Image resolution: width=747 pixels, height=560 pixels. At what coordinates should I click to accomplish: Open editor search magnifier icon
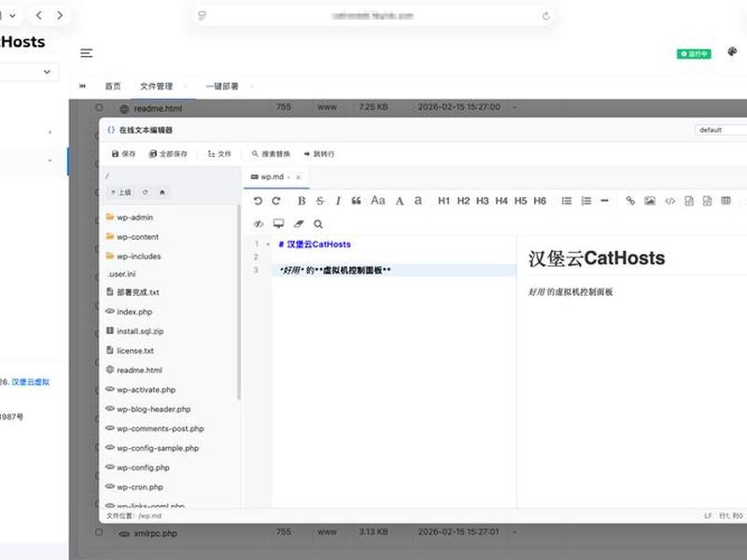[318, 224]
